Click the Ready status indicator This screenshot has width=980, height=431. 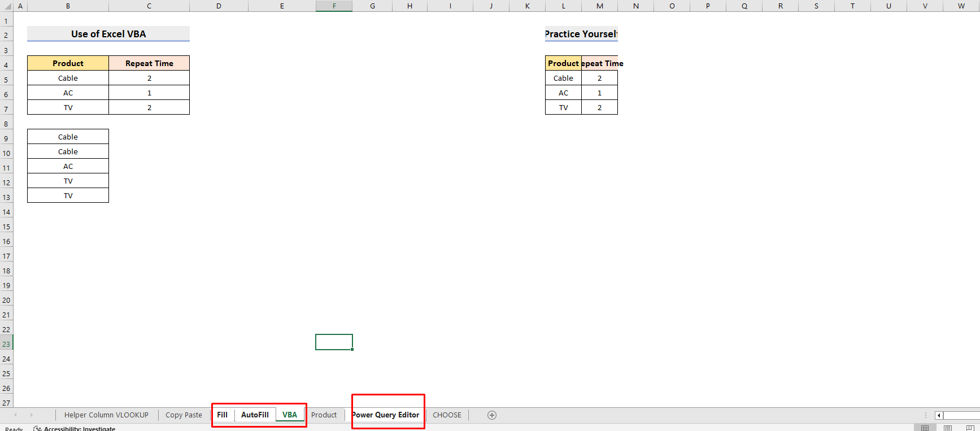tap(14, 428)
